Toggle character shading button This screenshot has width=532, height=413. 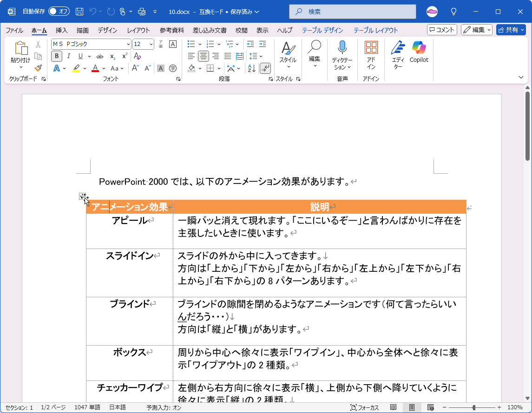161,68
